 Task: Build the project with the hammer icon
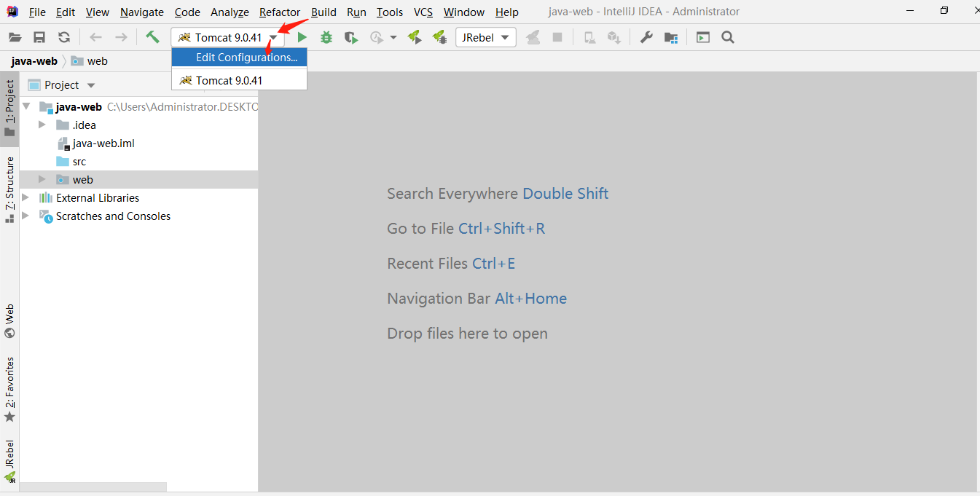point(152,37)
